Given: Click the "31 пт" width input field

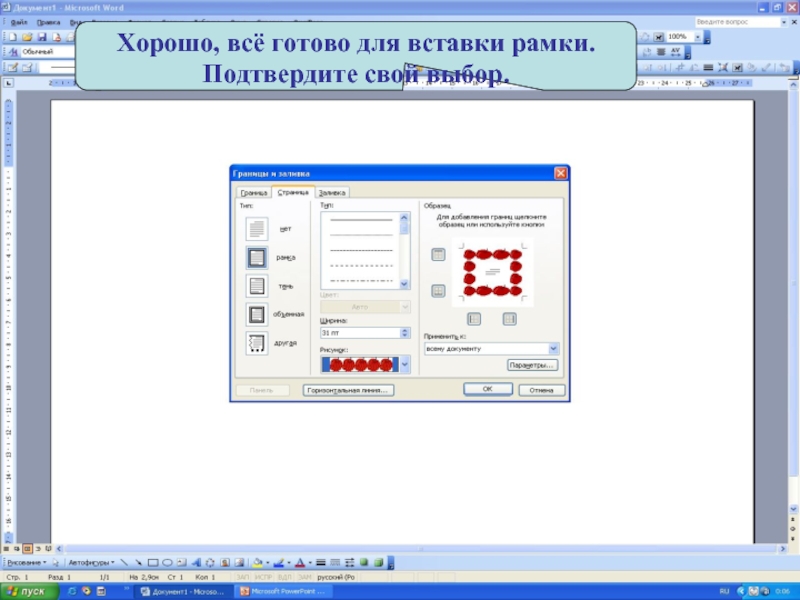Looking at the screenshot, I should pyautogui.click(x=360, y=333).
